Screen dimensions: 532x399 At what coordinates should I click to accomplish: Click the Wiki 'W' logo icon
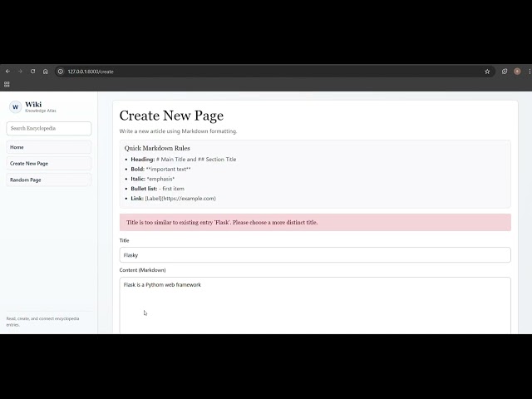[15, 107]
